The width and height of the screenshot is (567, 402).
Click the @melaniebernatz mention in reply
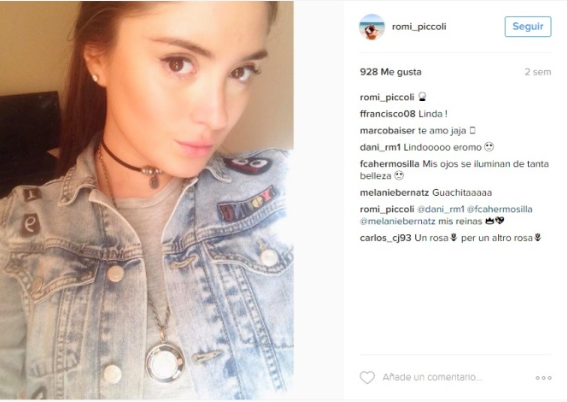(x=397, y=221)
